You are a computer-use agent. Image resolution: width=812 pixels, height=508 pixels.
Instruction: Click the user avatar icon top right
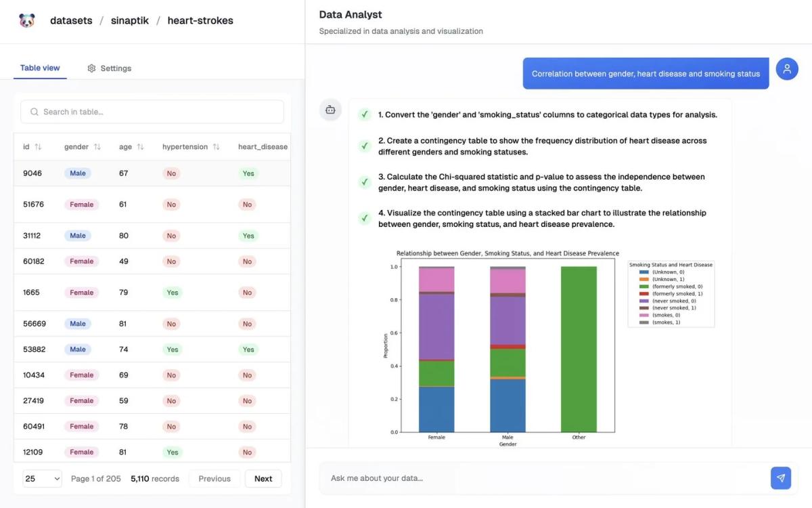(786, 68)
